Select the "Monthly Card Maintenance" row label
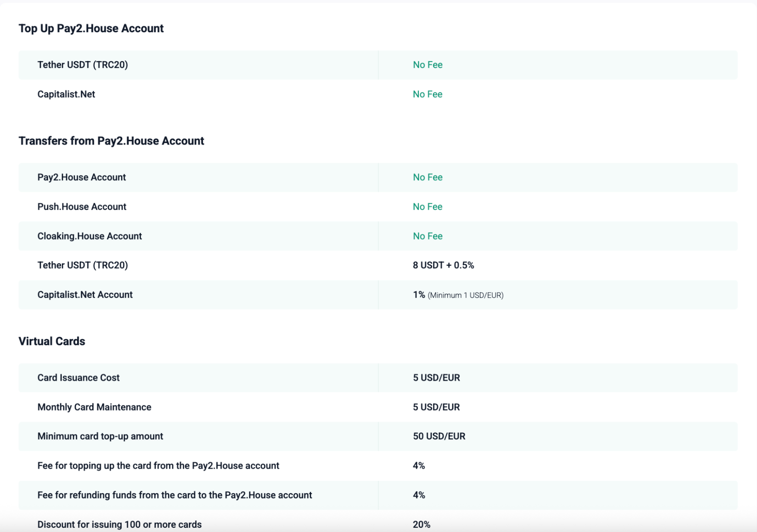 94,407
